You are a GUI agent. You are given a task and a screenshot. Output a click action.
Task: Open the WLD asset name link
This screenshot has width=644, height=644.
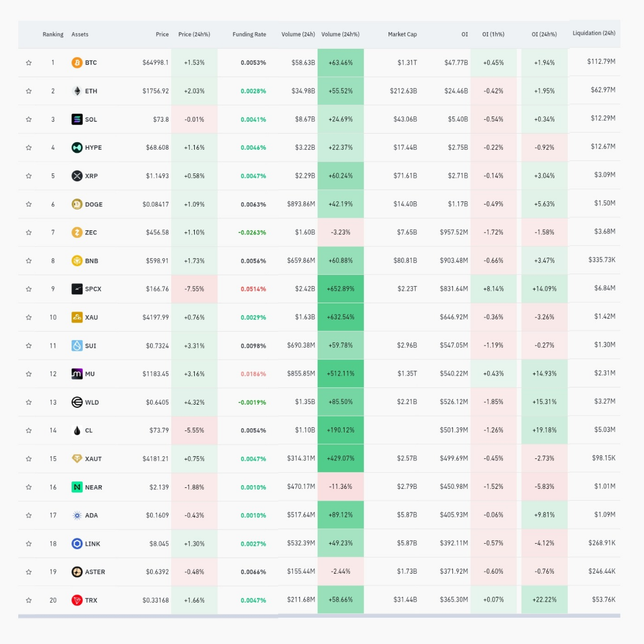click(x=92, y=402)
